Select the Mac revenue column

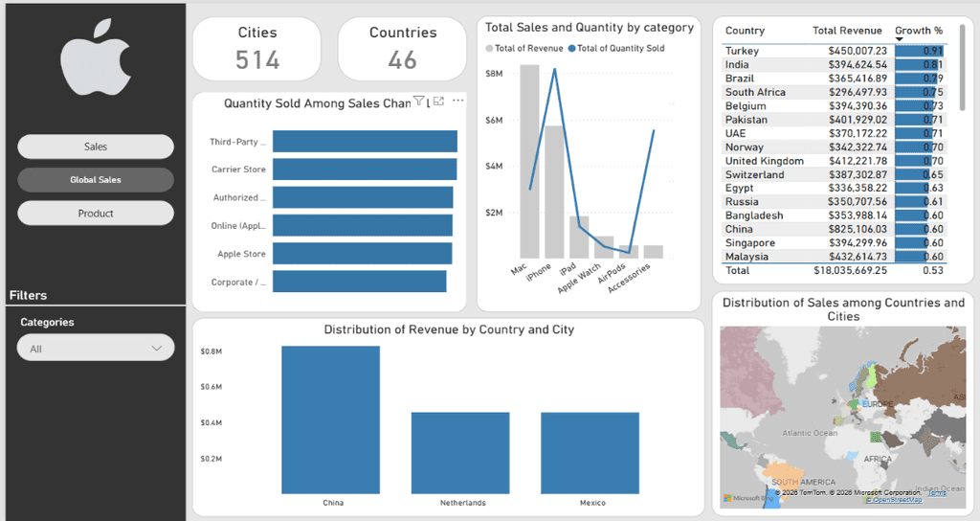(x=529, y=161)
